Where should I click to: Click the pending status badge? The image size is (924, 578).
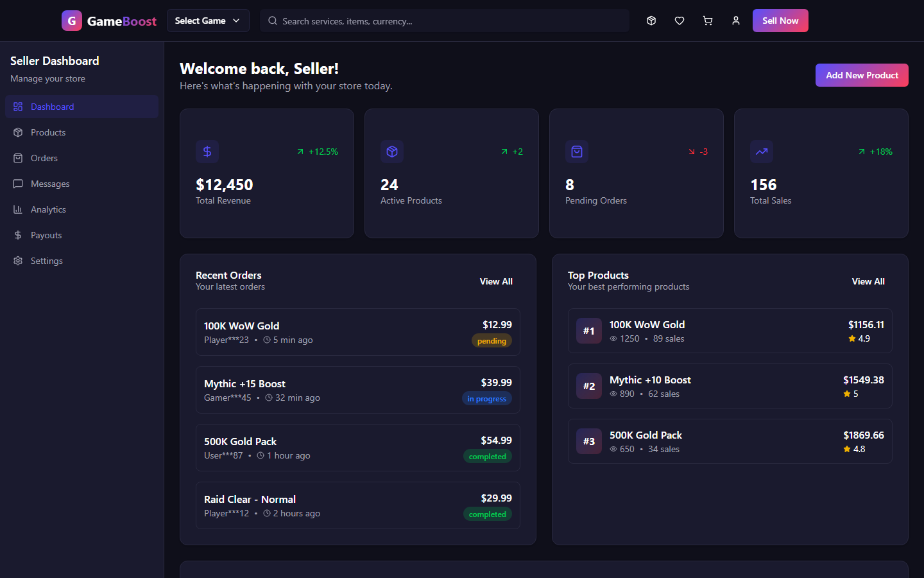click(492, 341)
